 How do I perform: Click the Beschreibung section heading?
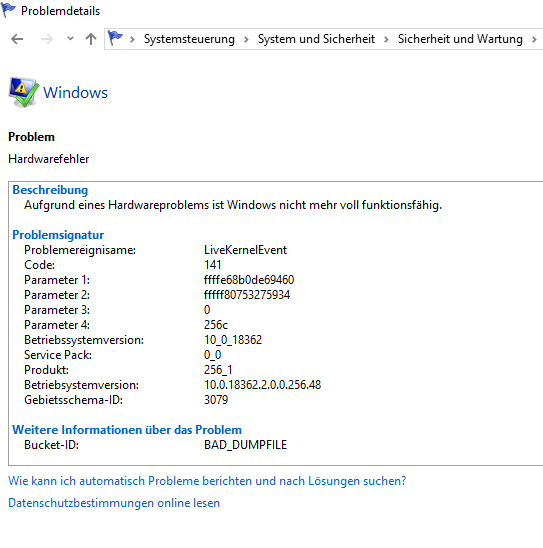coord(50,190)
